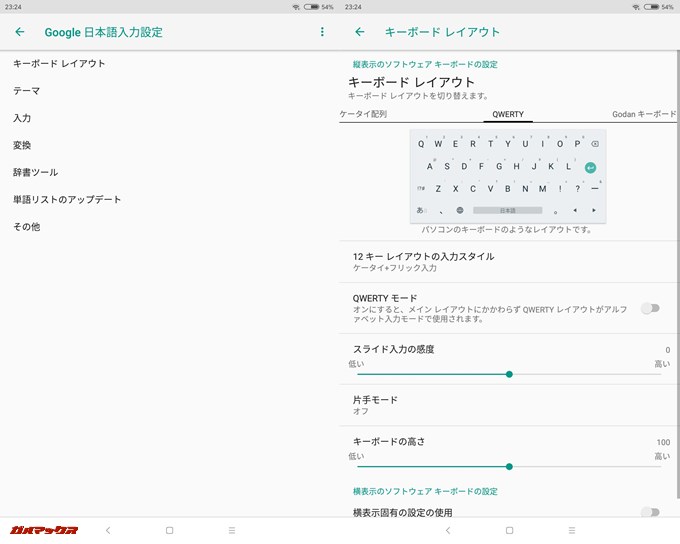Click 横表示のソフトウェア キーボードの設定 header

(x=425, y=492)
